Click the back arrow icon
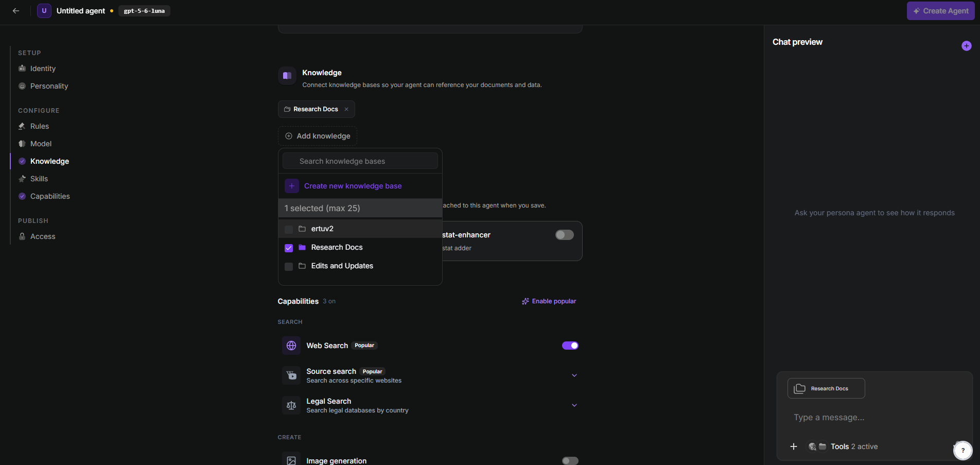Screen dimensions: 980x465 [x=16, y=11]
